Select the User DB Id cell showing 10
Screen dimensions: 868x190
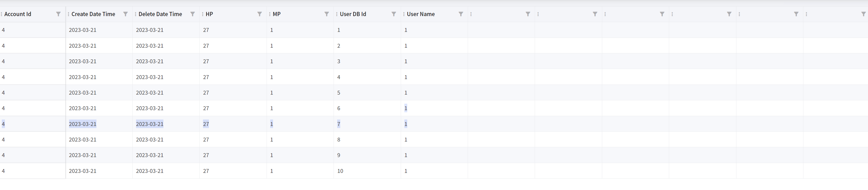tap(367, 171)
